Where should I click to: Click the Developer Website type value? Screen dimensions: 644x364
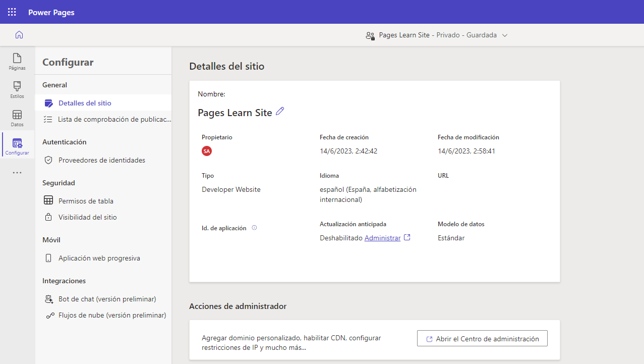(x=231, y=189)
